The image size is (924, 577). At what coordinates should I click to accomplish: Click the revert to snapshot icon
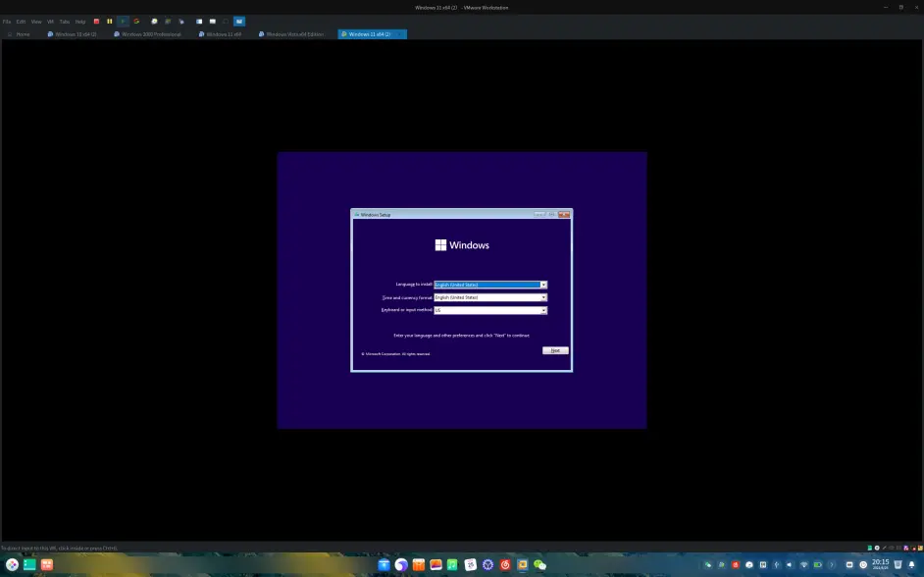tap(168, 22)
